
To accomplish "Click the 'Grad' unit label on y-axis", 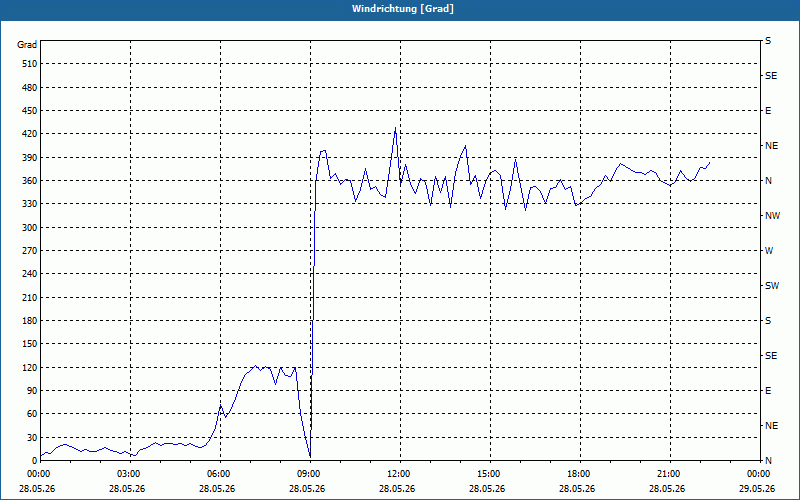I will click(x=27, y=45).
